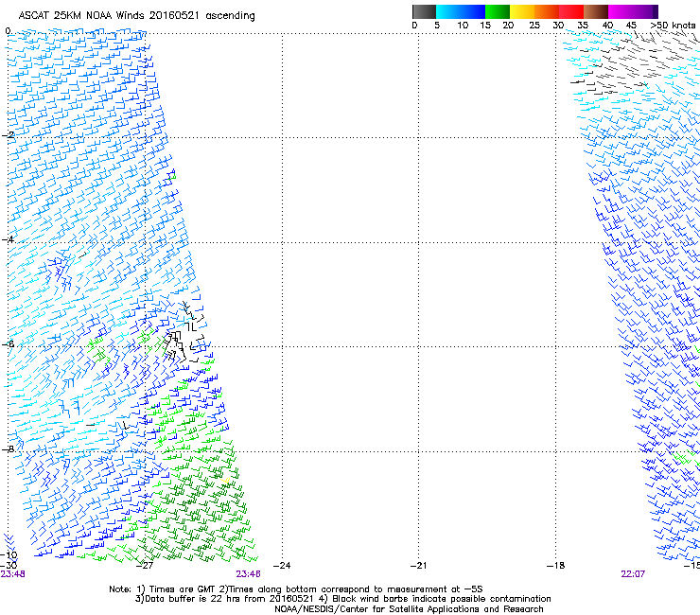Click the '-6' latitude axis label
Screen dimensions: 700x615
(8, 344)
